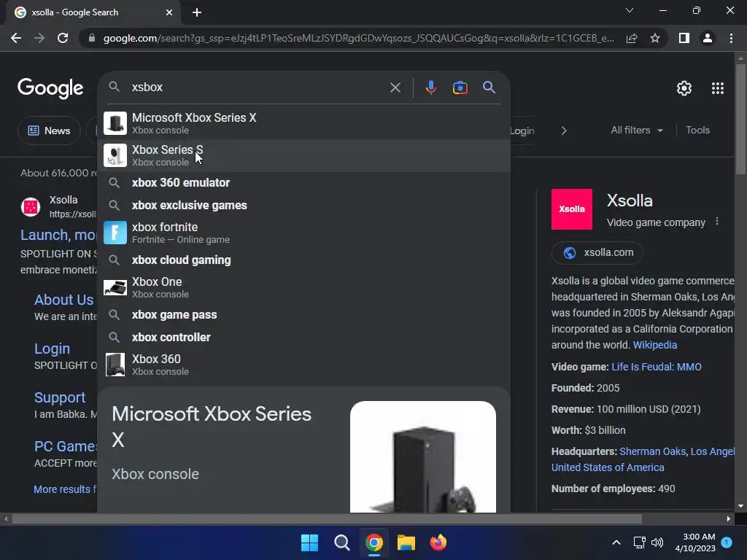Open more options for Xsolla panel
747x560 pixels.
(x=717, y=222)
